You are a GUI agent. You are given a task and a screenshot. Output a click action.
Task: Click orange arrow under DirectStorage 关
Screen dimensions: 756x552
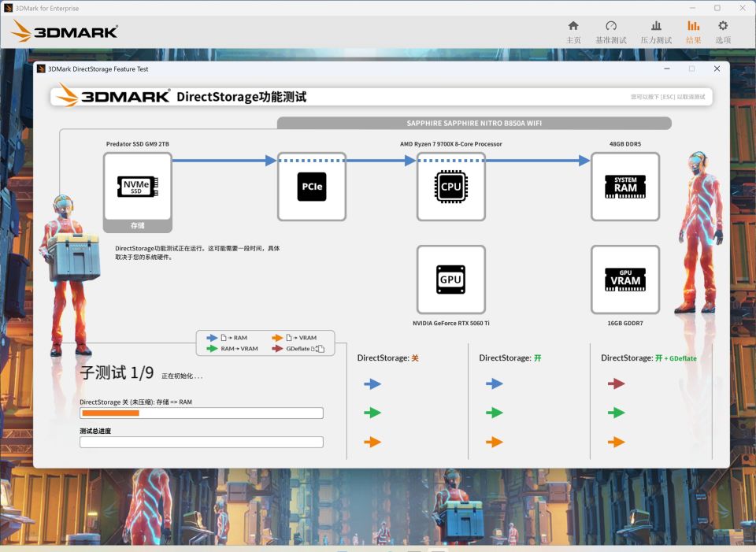[372, 442]
